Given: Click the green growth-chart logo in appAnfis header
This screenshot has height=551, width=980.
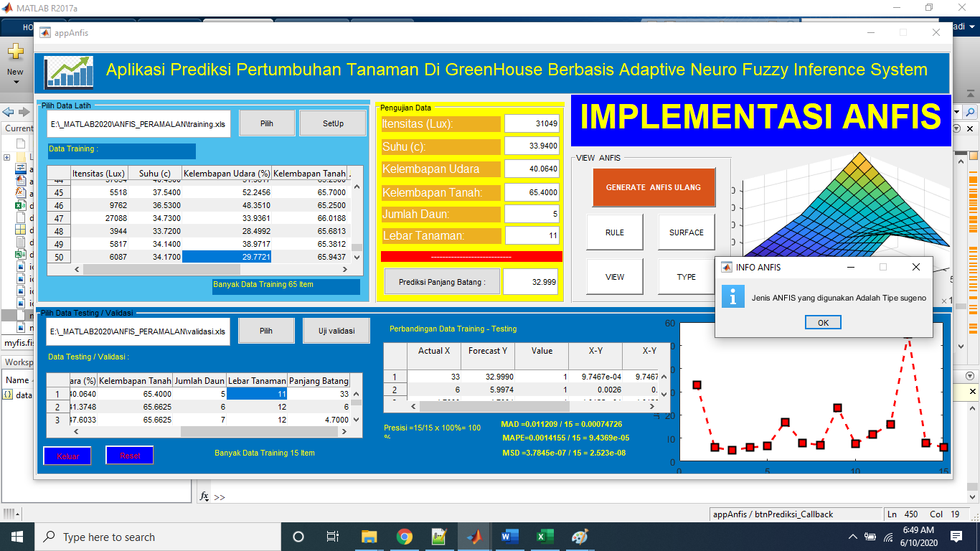Looking at the screenshot, I should 68,72.
